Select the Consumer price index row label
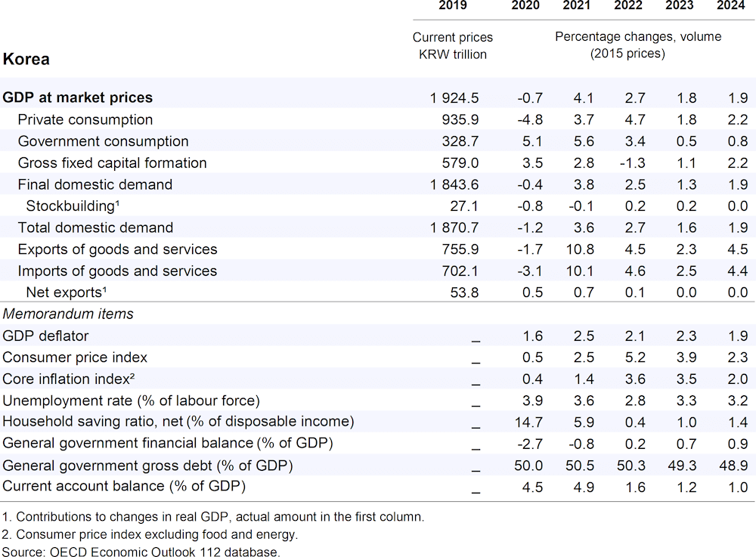This screenshot has height=557, width=756. (x=76, y=357)
